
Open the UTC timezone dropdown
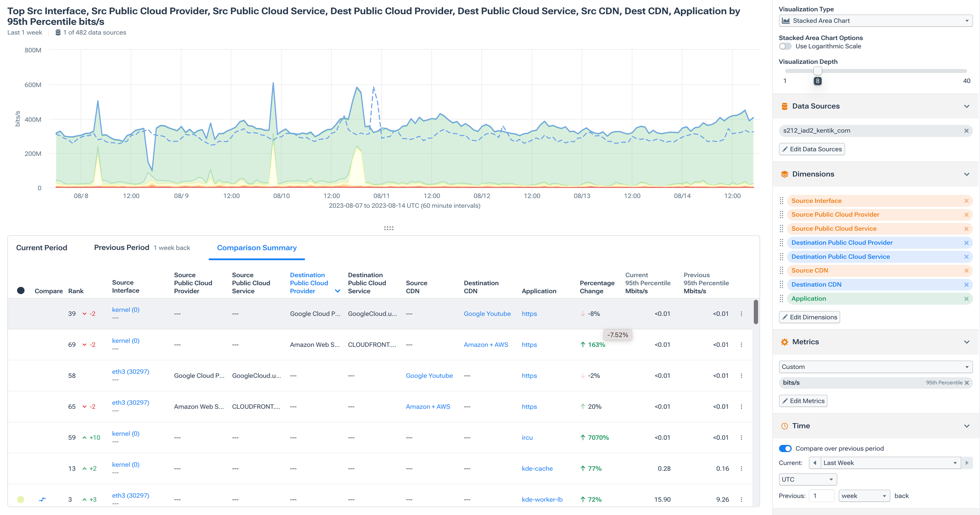point(808,479)
